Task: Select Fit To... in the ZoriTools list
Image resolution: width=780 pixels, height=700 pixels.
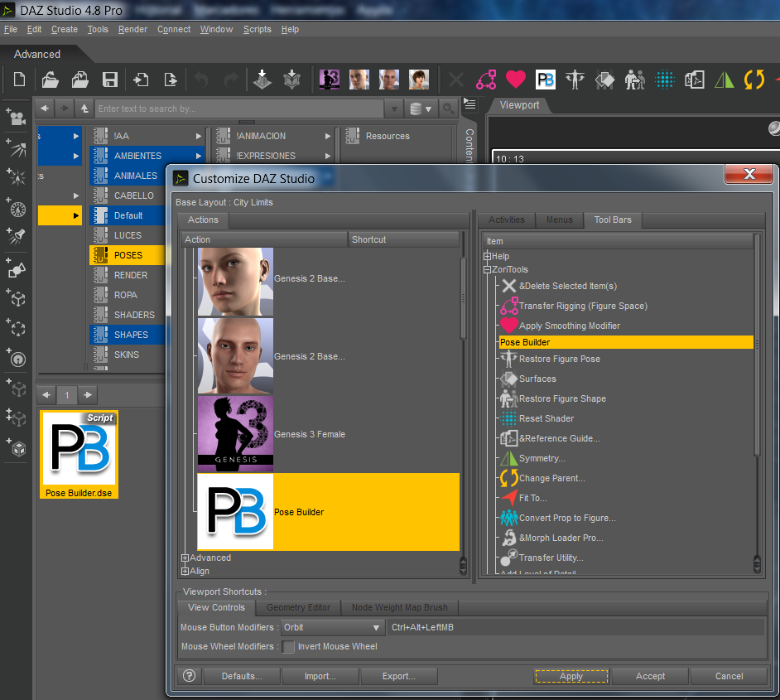Action: pos(532,498)
